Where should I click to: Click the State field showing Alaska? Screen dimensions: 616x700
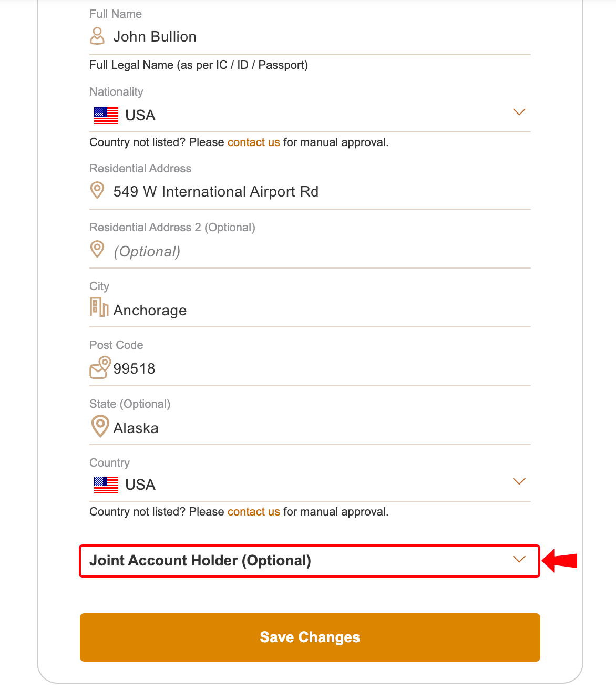tap(315, 428)
